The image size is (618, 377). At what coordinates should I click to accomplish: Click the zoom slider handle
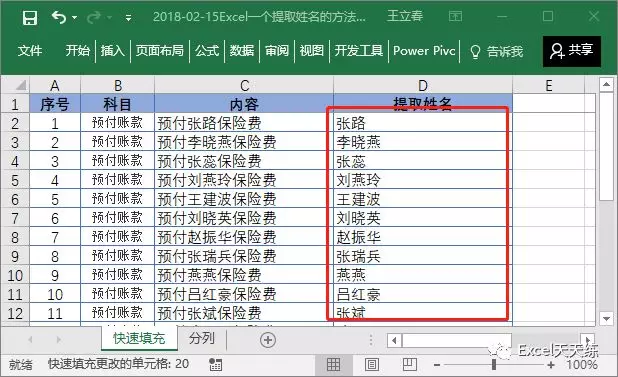tap(494, 365)
